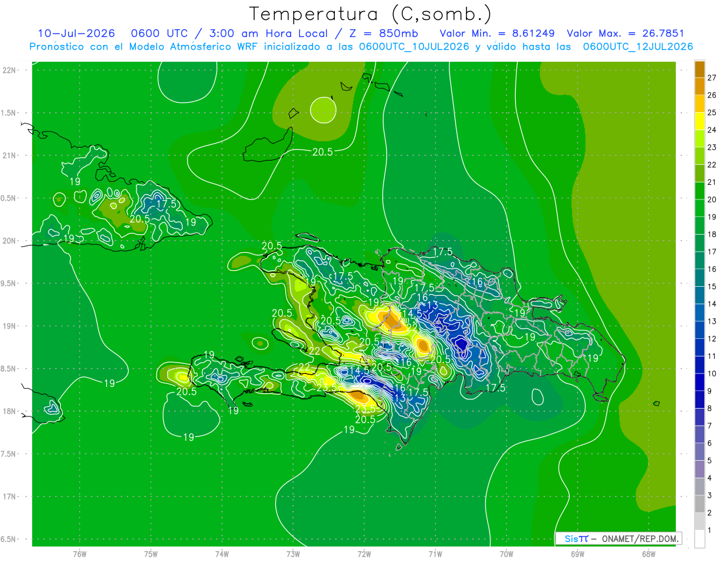The height and width of the screenshot is (562, 728).
Task: Click the '19N' latitude axis label
Action: click(x=9, y=326)
